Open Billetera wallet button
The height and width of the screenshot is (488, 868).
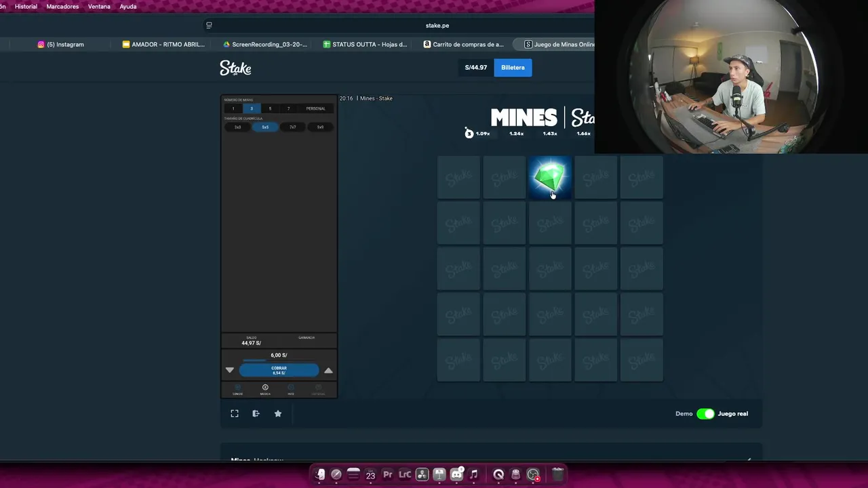[x=513, y=67]
